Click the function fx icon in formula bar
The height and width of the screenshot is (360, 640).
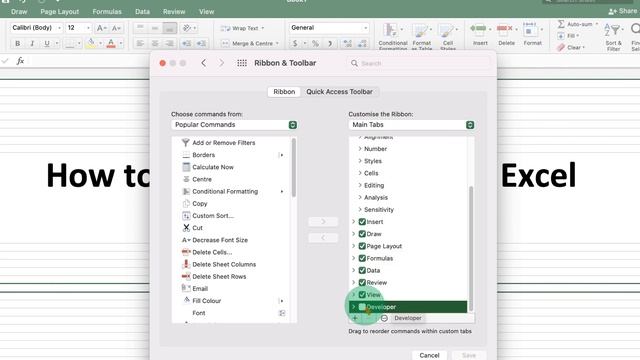(20, 61)
